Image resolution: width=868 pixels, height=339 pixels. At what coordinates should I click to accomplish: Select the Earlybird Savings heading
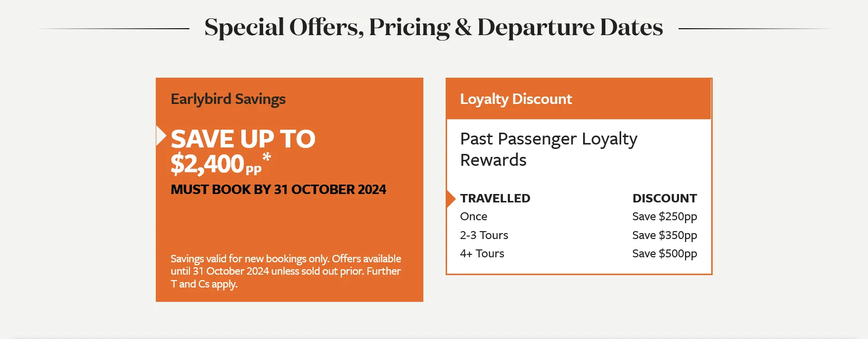[x=228, y=99]
